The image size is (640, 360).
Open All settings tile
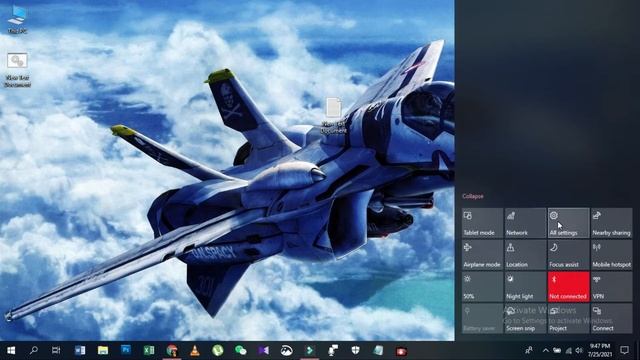click(568, 223)
